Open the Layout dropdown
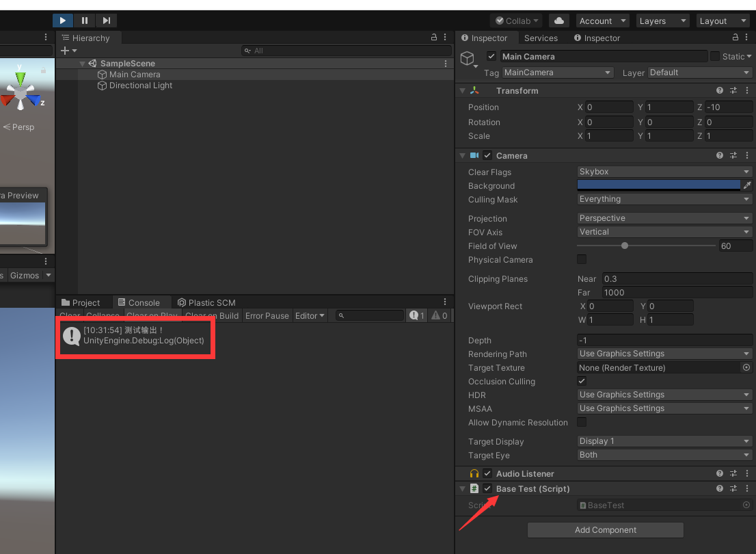The image size is (756, 554). (x=723, y=21)
